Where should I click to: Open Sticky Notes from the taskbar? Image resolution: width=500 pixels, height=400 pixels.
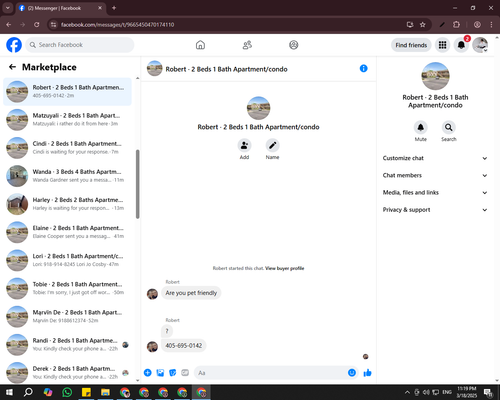86,392
